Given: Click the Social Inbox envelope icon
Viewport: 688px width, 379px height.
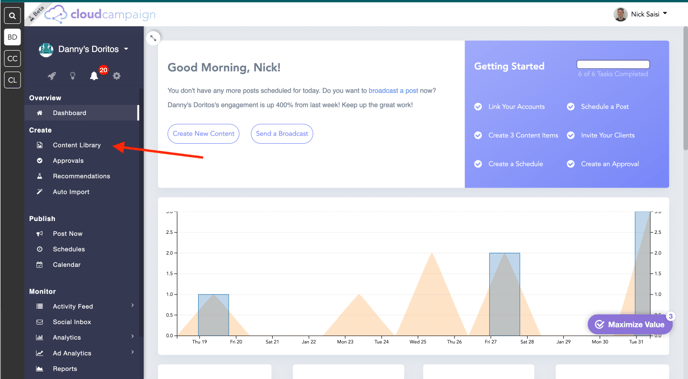Looking at the screenshot, I should click(39, 322).
